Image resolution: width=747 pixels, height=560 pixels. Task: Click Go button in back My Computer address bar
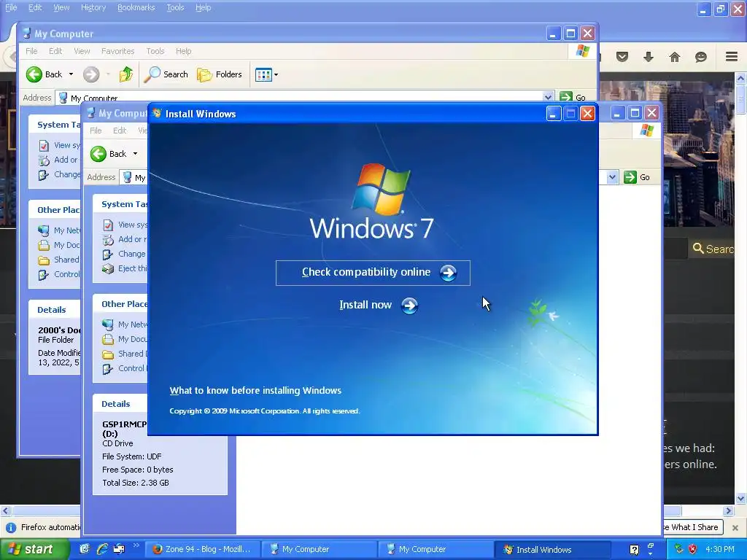573,97
